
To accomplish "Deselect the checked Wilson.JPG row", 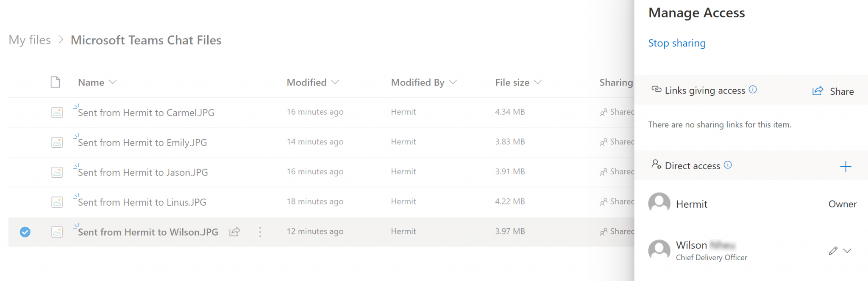I will pos(25,232).
